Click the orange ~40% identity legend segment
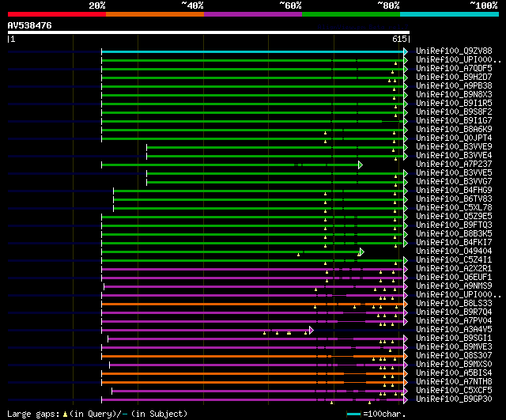Screen dimensions: 506x420 (155, 14)
